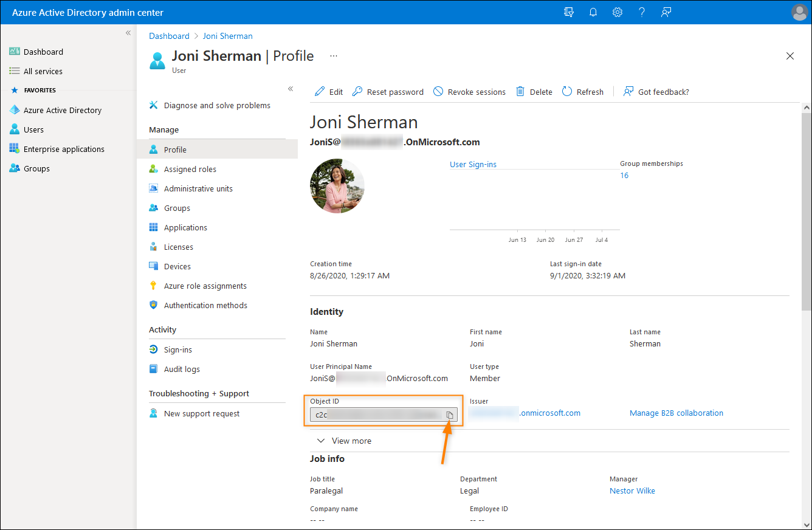The width and height of the screenshot is (812, 530).
Task: Select Profile in the Manage menu
Action: tap(218, 150)
